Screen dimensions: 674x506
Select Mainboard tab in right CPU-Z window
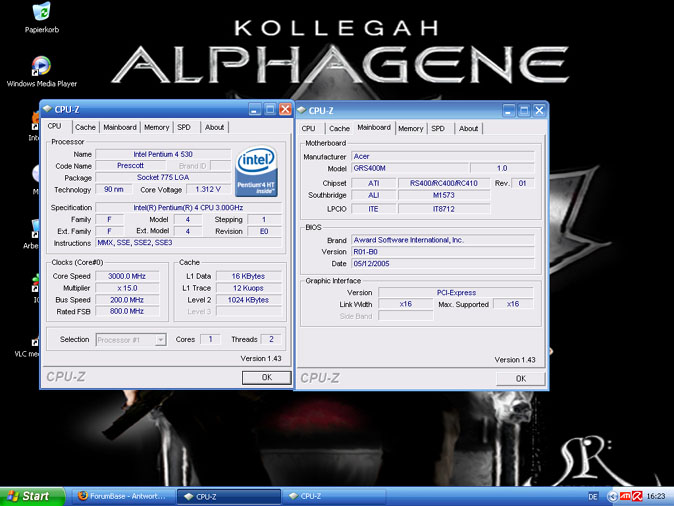[374, 128]
